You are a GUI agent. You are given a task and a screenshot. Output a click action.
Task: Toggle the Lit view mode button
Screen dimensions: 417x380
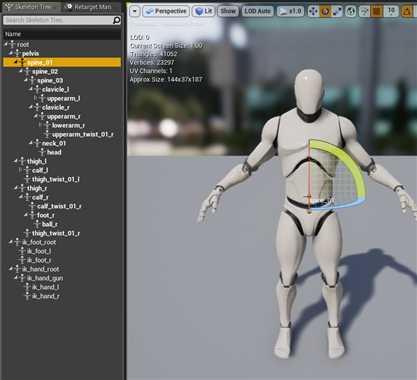click(x=204, y=11)
